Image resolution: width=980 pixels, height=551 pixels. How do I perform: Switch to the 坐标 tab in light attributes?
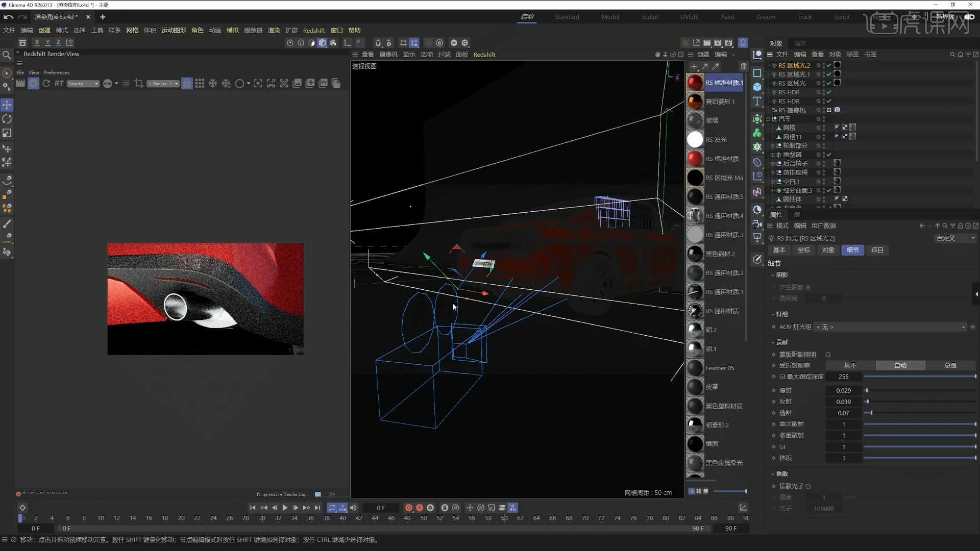(x=803, y=250)
